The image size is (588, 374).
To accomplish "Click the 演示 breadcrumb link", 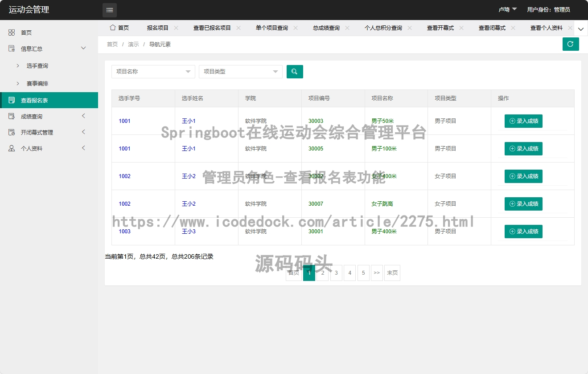I will [x=133, y=44].
